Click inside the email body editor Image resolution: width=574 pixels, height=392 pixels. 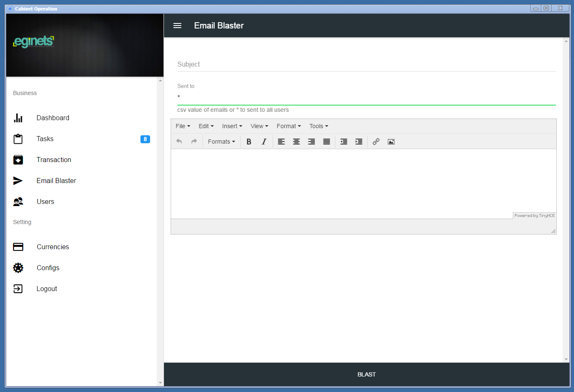click(x=364, y=183)
